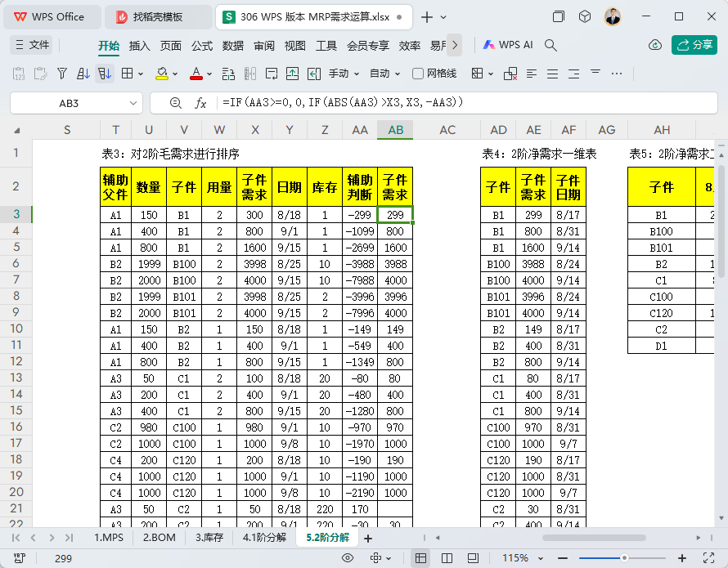728x568 pixels.
Task: Click the user profile avatar
Action: point(613,16)
